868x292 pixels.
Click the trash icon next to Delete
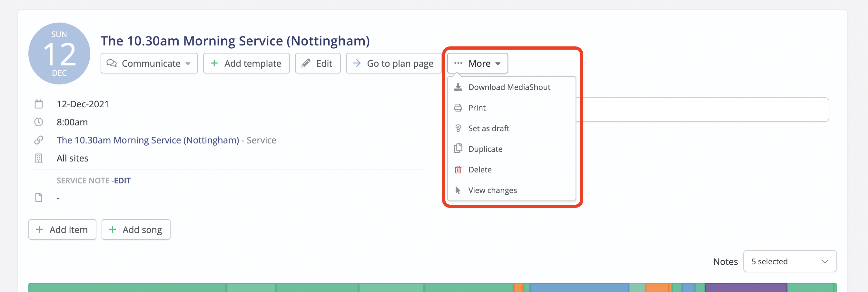tap(458, 170)
